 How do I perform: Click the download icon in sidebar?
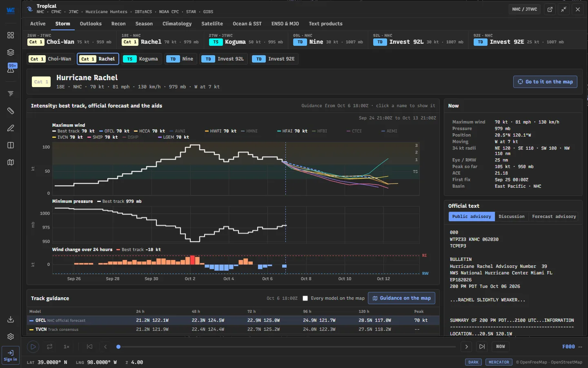point(11,319)
